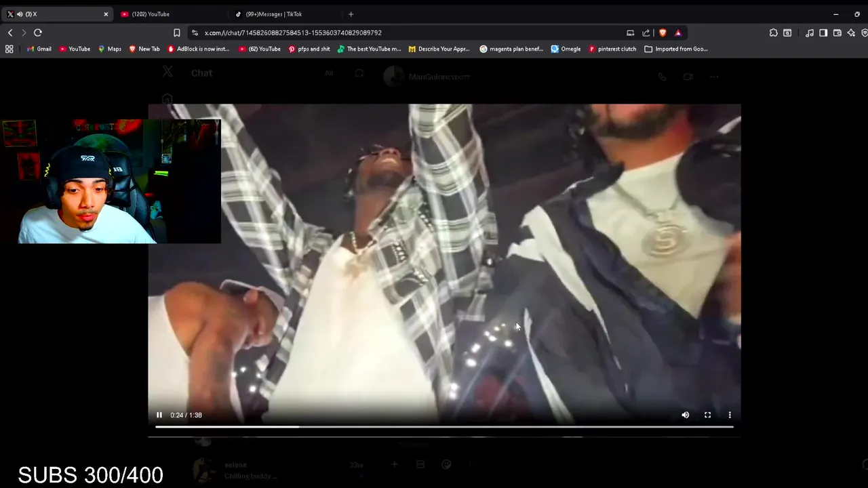Open the Maps bookmark
The image size is (868, 488).
(x=109, y=49)
